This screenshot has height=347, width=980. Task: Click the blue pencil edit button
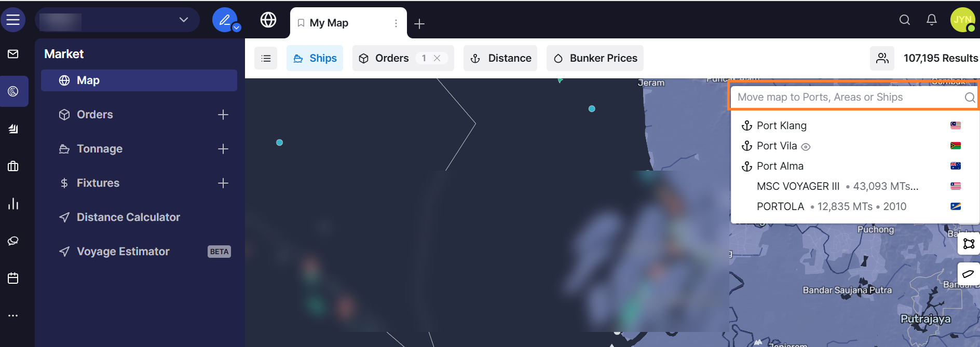point(224,20)
